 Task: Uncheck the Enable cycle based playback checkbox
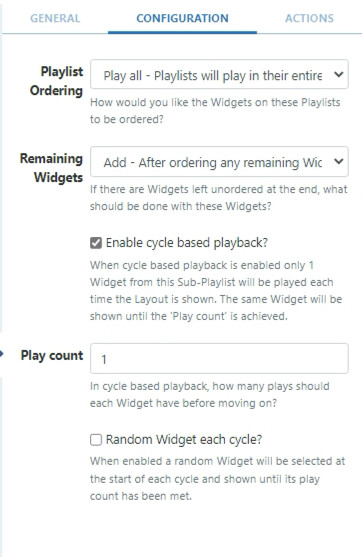(96, 243)
